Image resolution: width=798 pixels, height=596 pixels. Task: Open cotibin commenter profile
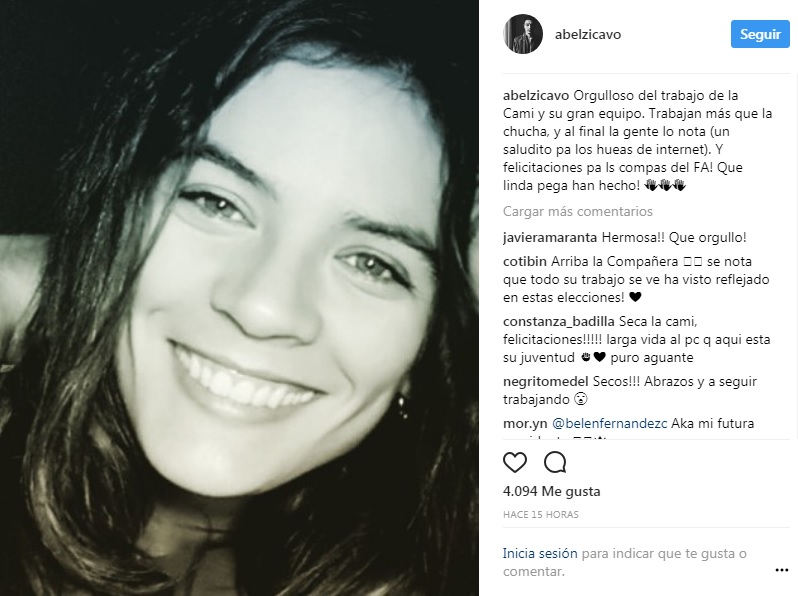click(525, 262)
